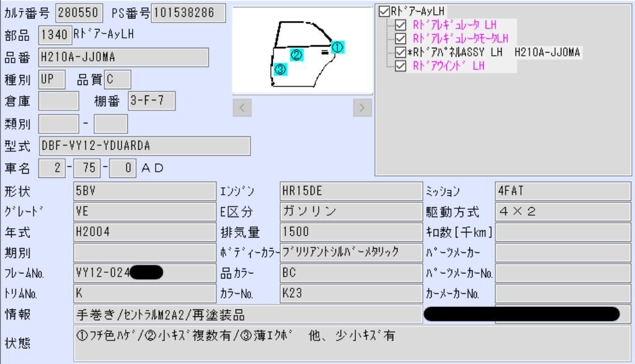
Task: Click the 車名 code field showing 2
Action: pos(52,168)
